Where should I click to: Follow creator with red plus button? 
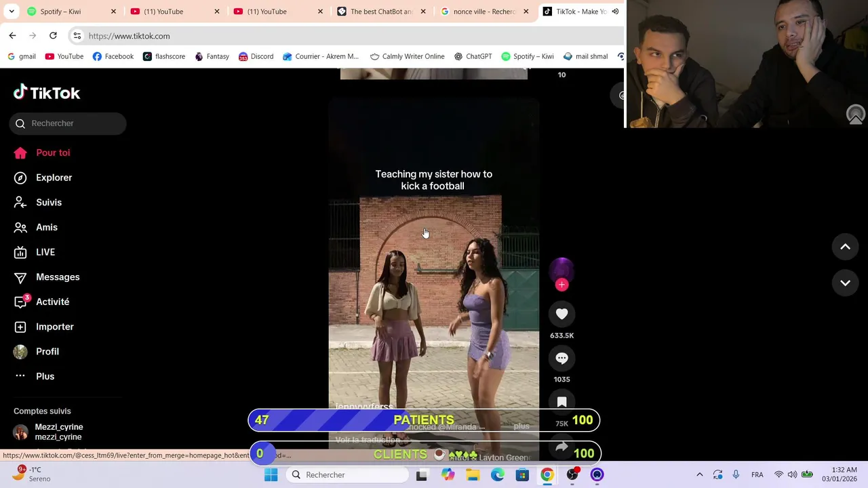pyautogui.click(x=561, y=285)
